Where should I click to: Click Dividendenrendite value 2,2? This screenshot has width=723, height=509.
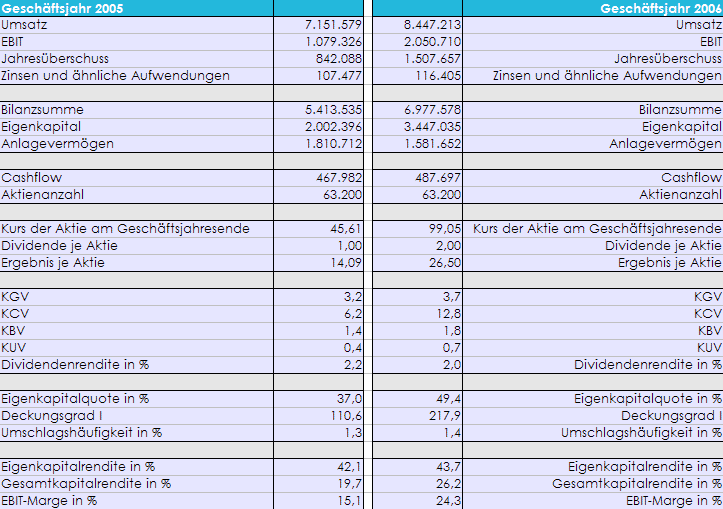(353, 365)
